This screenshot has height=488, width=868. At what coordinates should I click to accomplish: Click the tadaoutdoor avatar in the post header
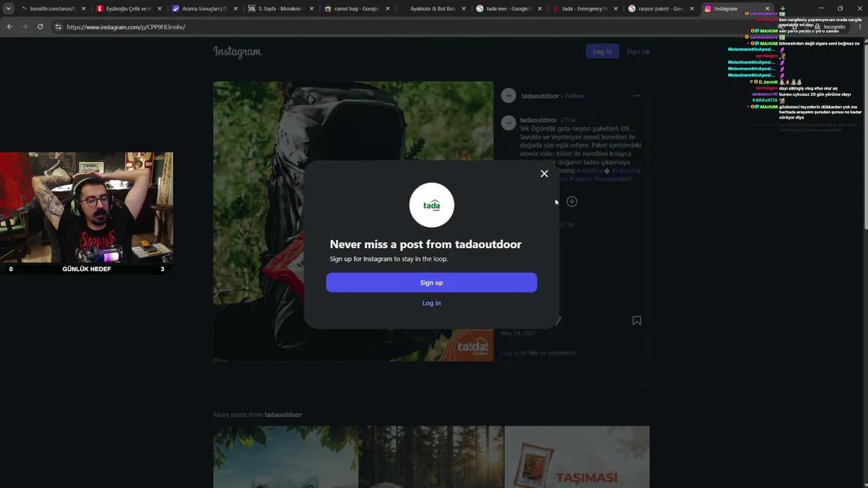(509, 96)
